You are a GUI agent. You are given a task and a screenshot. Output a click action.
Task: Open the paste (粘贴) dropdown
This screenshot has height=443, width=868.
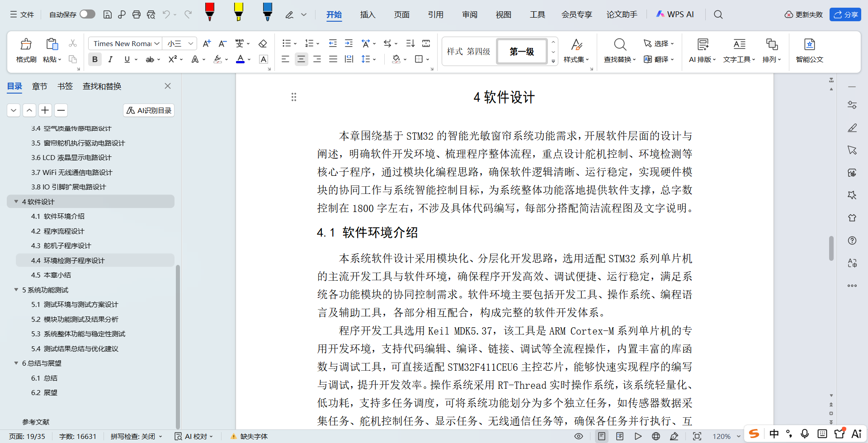point(52,59)
